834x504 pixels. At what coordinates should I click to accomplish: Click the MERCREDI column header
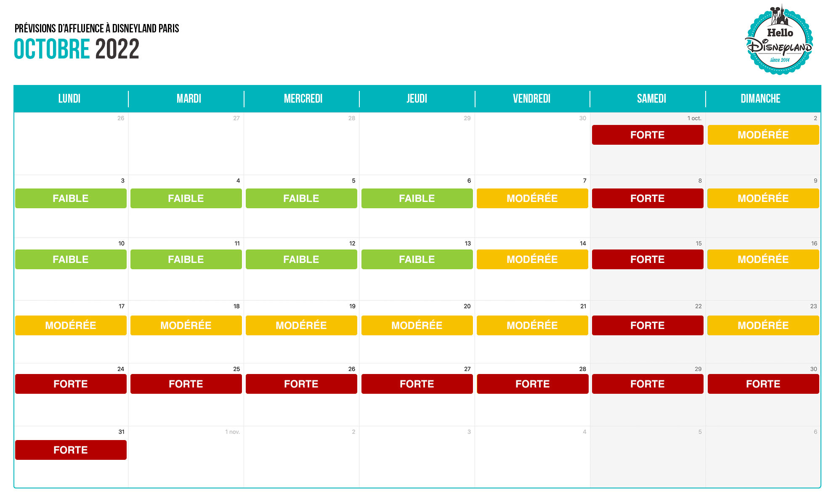303,99
